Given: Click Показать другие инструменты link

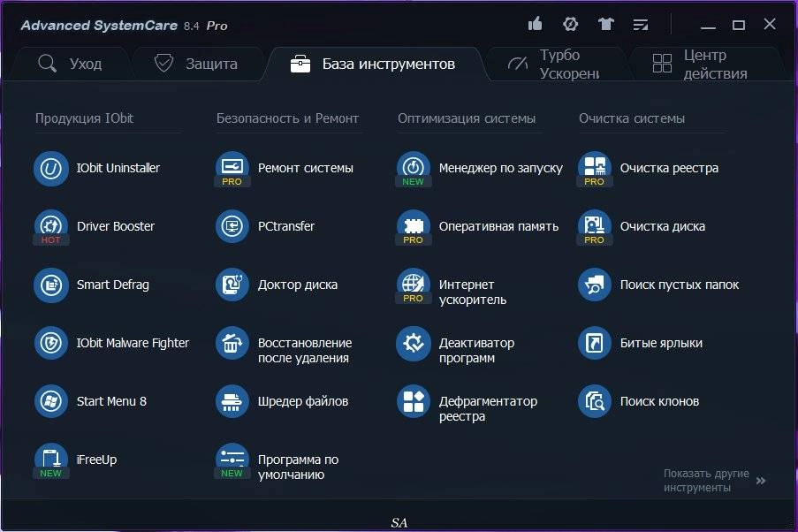Looking at the screenshot, I should [x=706, y=481].
